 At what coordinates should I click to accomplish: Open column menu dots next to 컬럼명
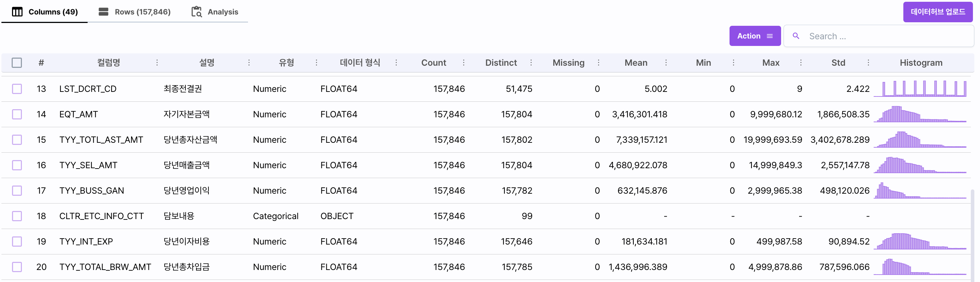click(157, 63)
